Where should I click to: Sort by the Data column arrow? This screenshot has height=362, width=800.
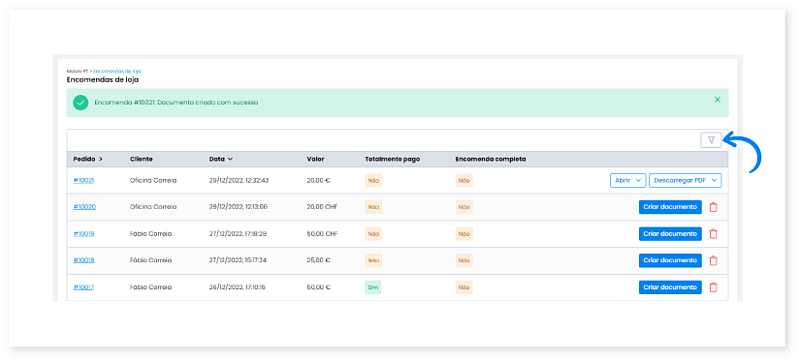coord(231,159)
